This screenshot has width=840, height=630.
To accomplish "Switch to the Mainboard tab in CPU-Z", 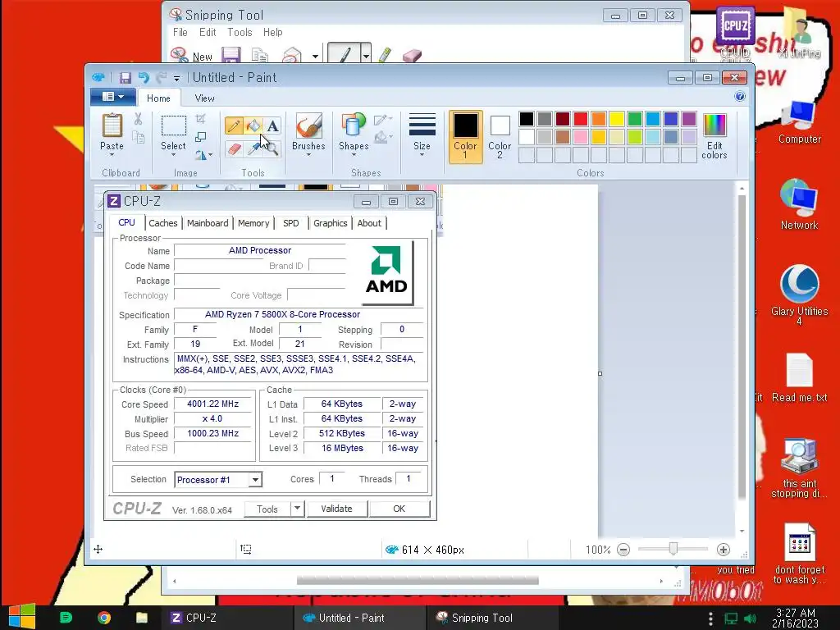I will [x=208, y=223].
